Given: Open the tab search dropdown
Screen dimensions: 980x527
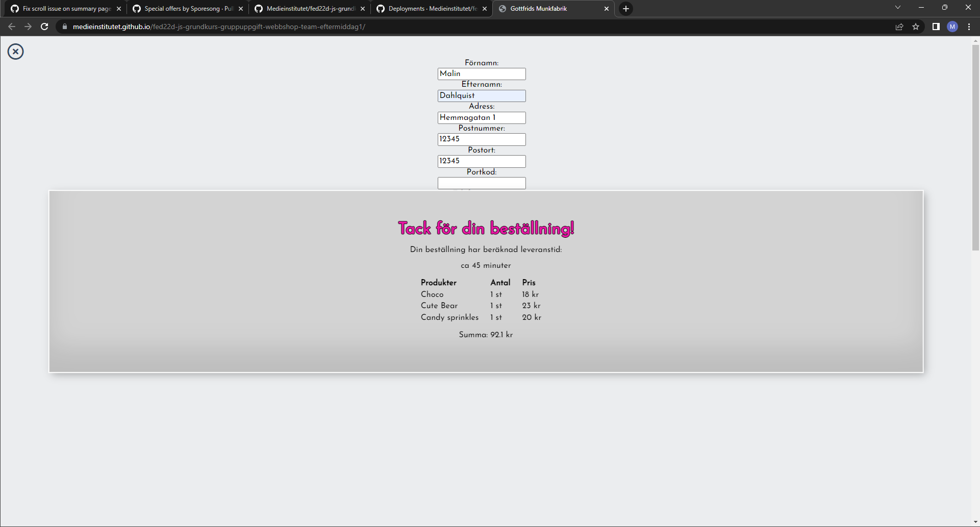Looking at the screenshot, I should tap(897, 8).
